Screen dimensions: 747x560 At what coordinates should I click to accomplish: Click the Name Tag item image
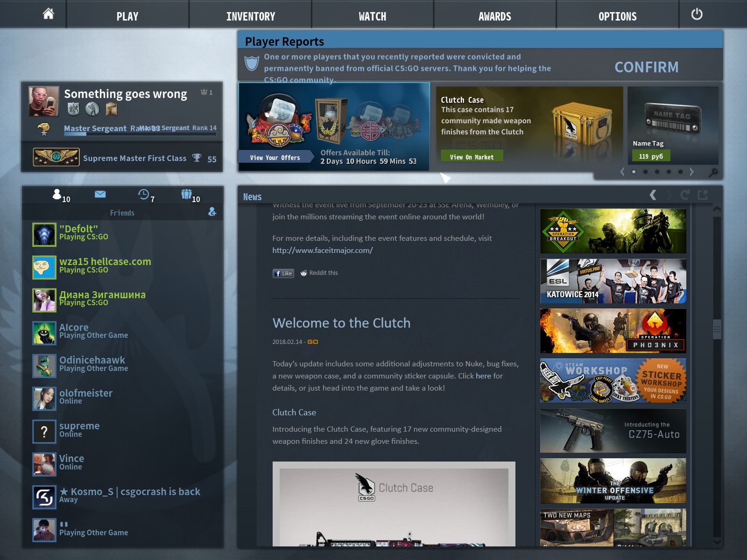[672, 118]
